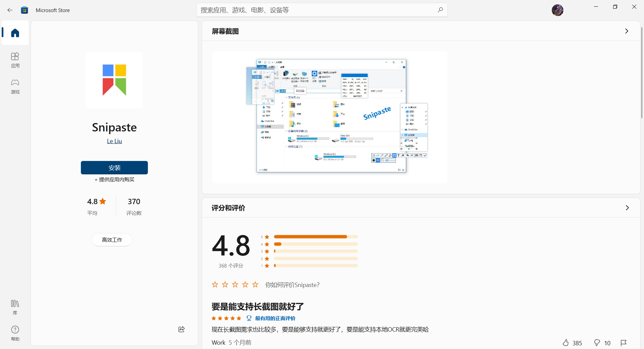Click the 5-star rating bar
This screenshot has height=349, width=644.
click(316, 237)
